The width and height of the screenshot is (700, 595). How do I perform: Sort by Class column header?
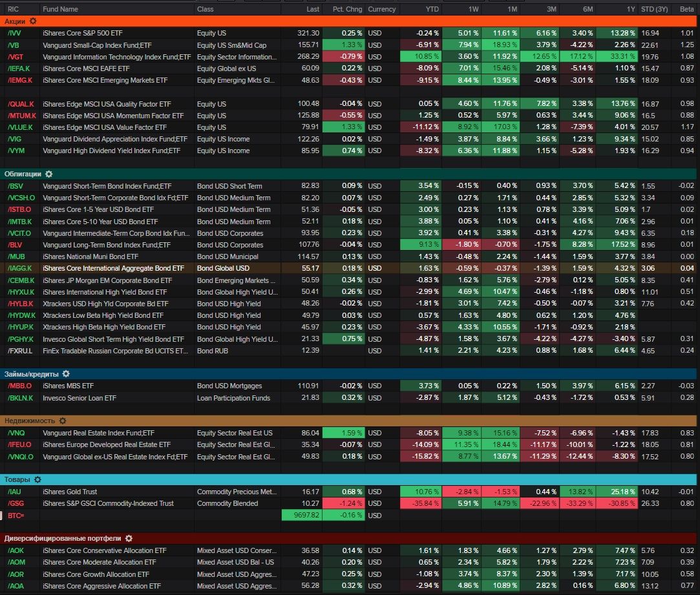pos(206,9)
